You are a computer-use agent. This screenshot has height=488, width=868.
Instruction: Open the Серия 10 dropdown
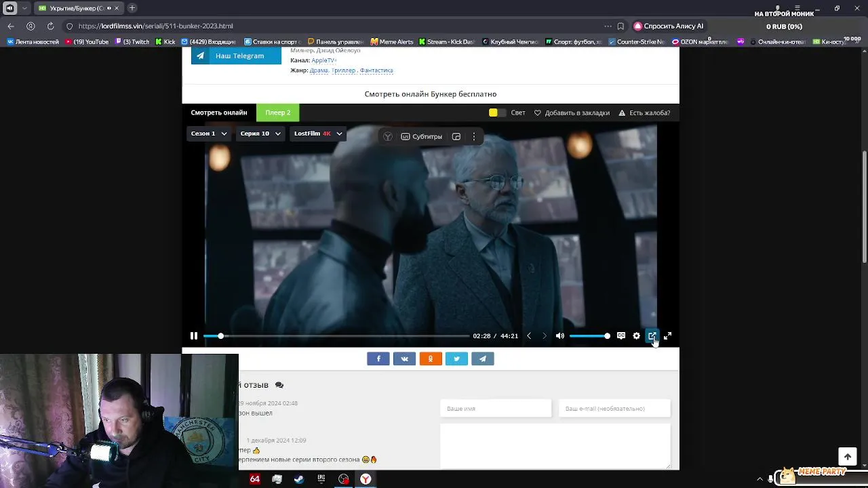[x=261, y=134]
